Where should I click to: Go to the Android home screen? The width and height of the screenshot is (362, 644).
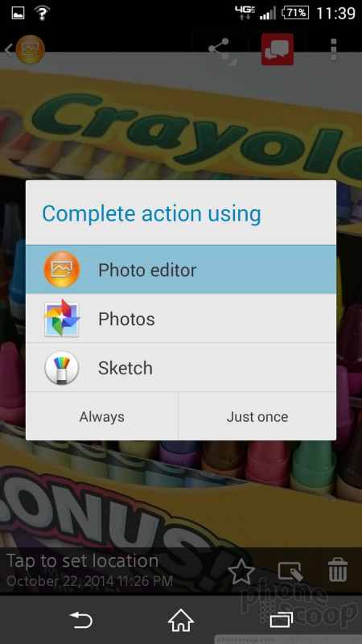click(x=181, y=620)
